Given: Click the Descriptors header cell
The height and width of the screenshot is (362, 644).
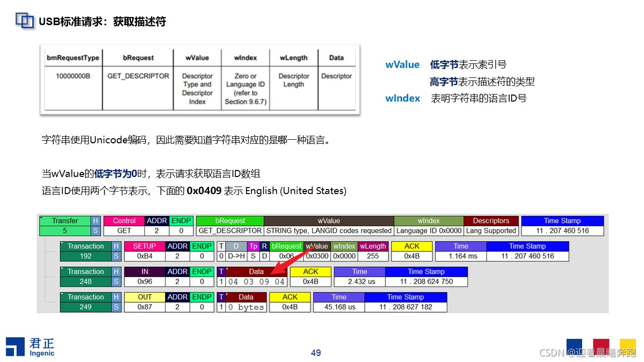Looking at the screenshot, I should (491, 221).
